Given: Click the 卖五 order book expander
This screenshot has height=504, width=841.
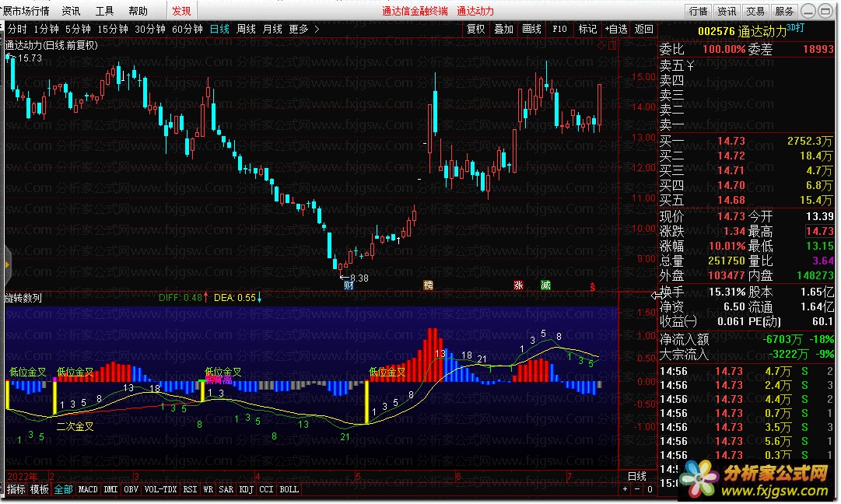Looking at the screenshot, I should (678, 66).
